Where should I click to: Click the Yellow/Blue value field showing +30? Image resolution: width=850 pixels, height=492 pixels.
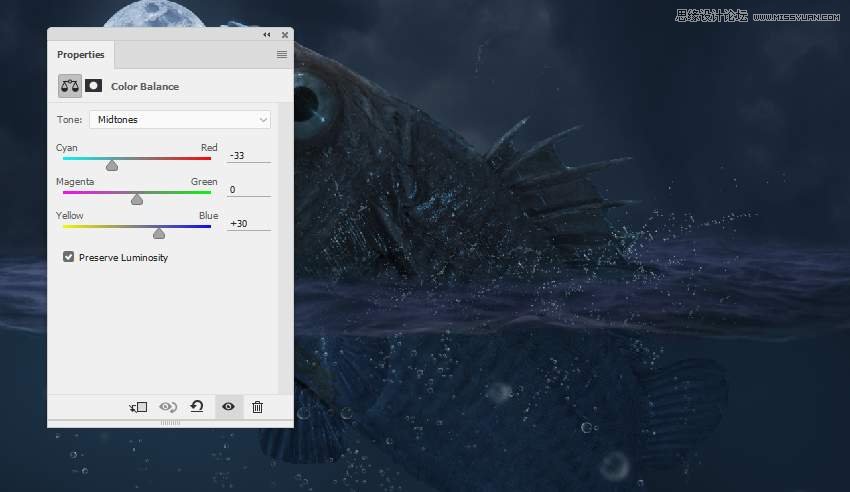coord(248,224)
